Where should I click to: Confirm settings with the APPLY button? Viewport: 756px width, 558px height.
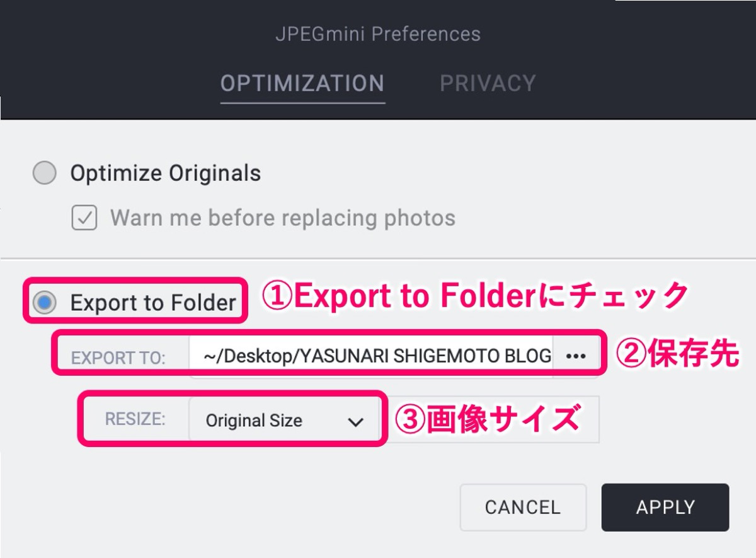665,508
